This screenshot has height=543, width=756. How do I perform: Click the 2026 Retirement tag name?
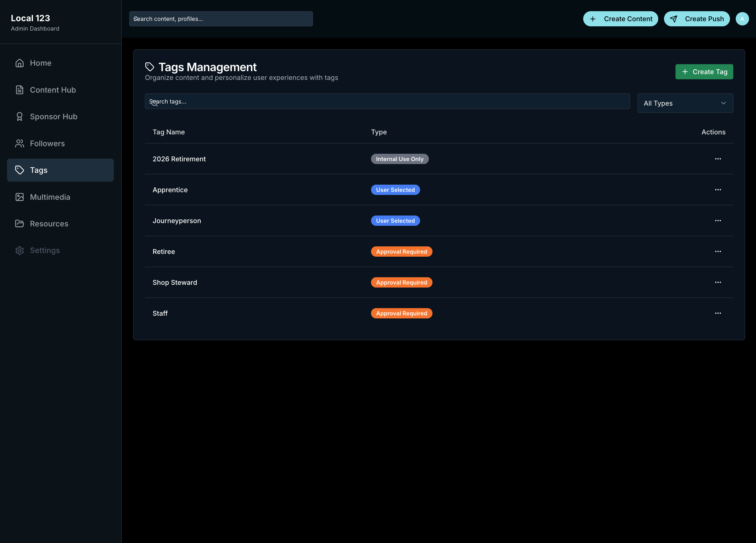(179, 159)
